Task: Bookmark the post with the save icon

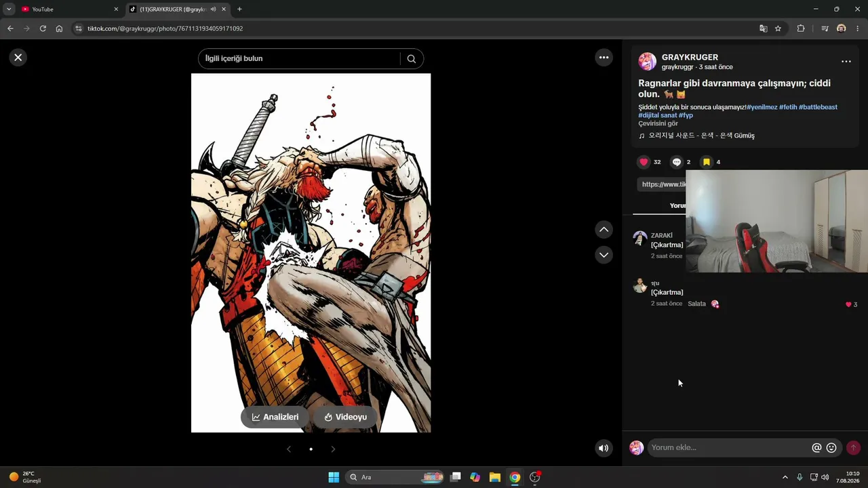Action: click(x=706, y=162)
